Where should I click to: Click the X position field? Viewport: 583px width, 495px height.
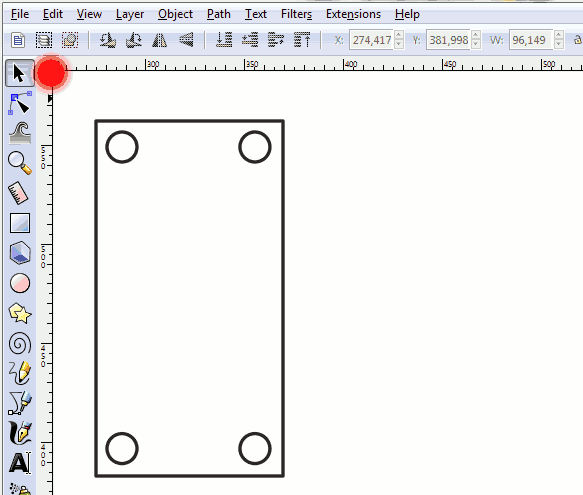point(371,40)
